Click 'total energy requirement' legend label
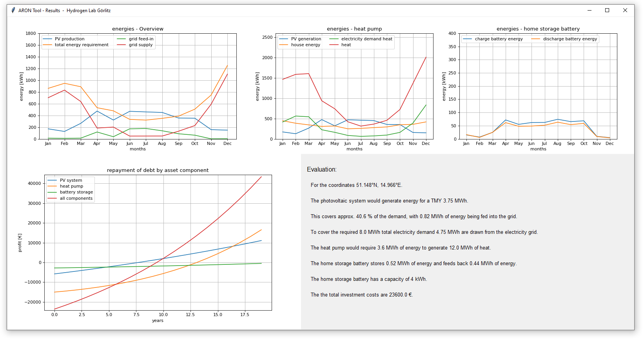 point(82,45)
